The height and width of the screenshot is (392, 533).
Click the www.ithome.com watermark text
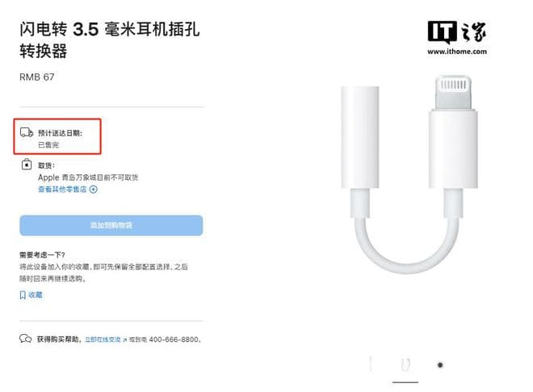pyautogui.click(x=457, y=52)
